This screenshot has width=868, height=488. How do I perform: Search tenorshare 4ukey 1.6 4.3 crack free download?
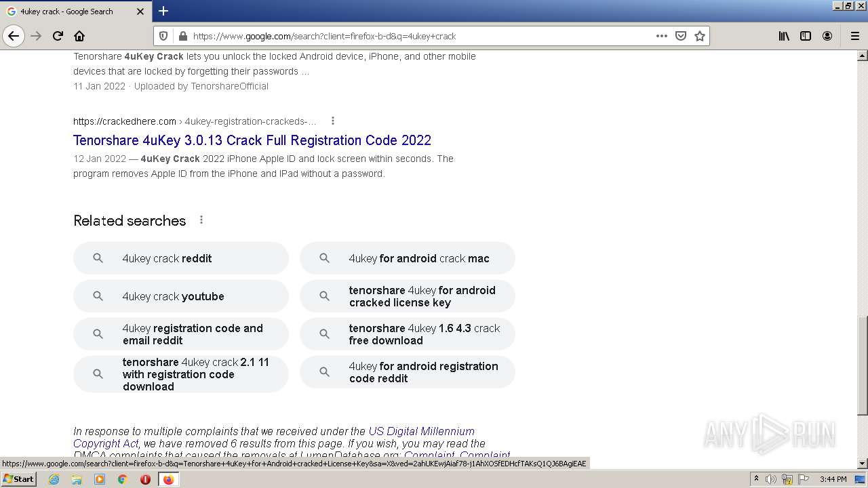point(408,334)
